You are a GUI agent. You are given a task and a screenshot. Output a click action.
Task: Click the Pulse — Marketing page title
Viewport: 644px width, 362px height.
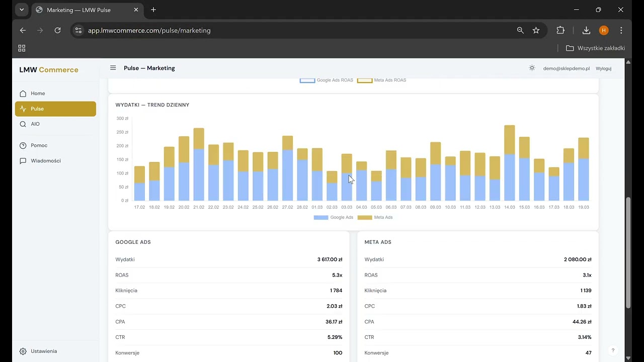[x=149, y=68]
